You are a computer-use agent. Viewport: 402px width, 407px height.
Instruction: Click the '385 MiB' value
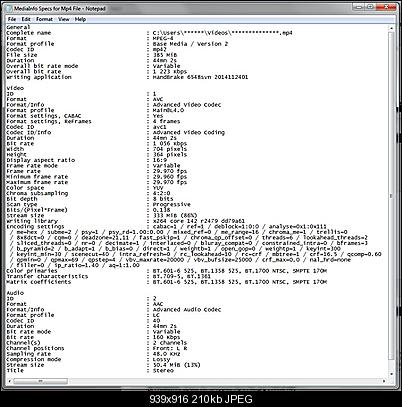point(165,55)
